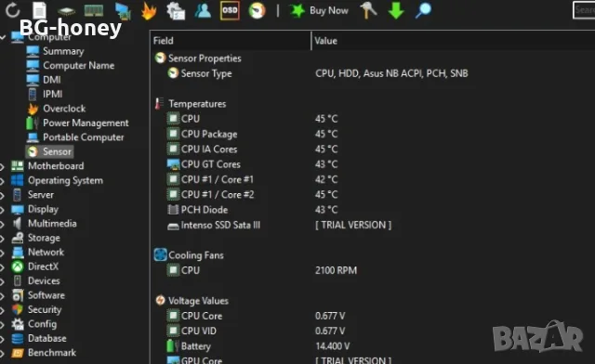Select the Sensor Type row
595x364 pixels.
pos(373,73)
